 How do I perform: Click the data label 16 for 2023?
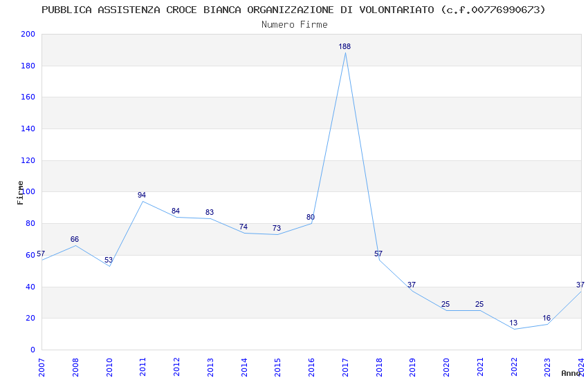[x=546, y=319]
